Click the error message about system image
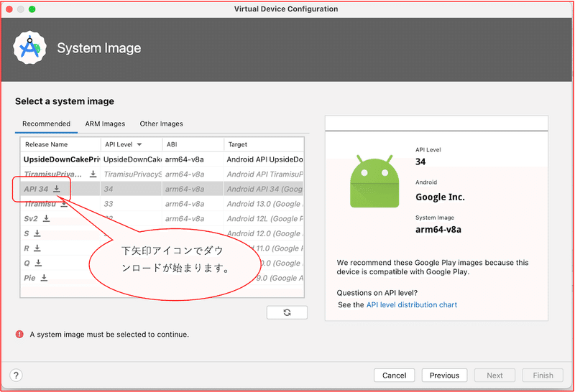The width and height of the screenshot is (575, 392). 109,334
